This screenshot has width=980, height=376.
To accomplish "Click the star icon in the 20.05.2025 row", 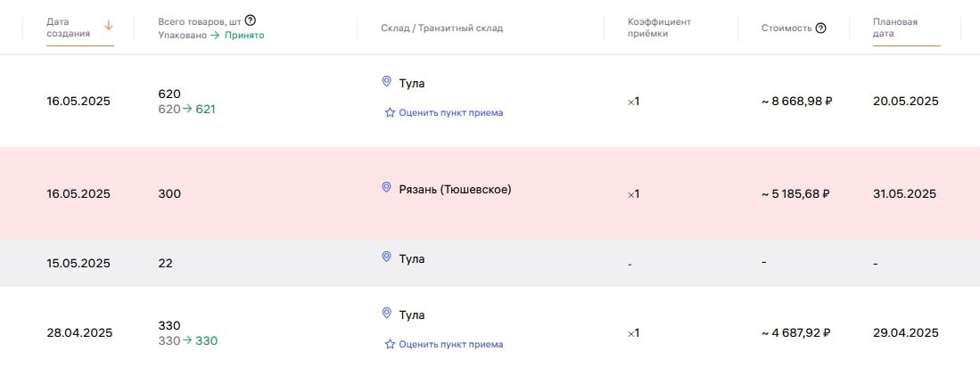I will 390,113.
